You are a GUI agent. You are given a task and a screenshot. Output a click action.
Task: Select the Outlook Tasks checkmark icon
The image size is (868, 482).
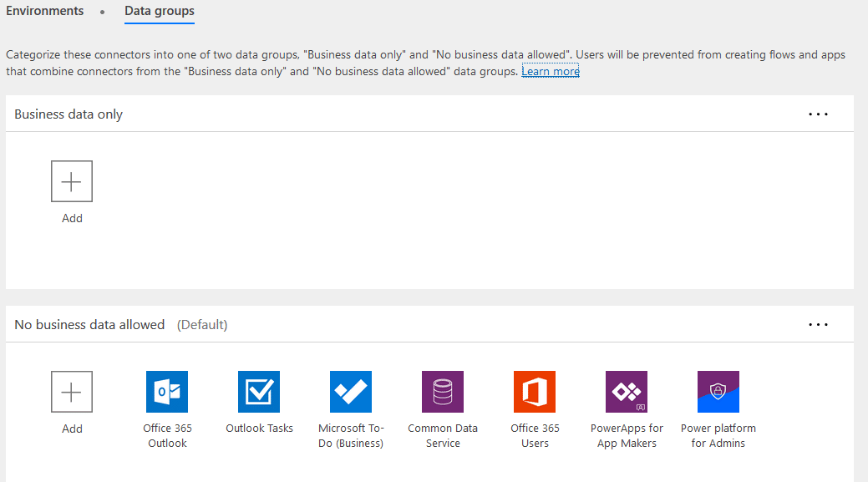tap(258, 392)
